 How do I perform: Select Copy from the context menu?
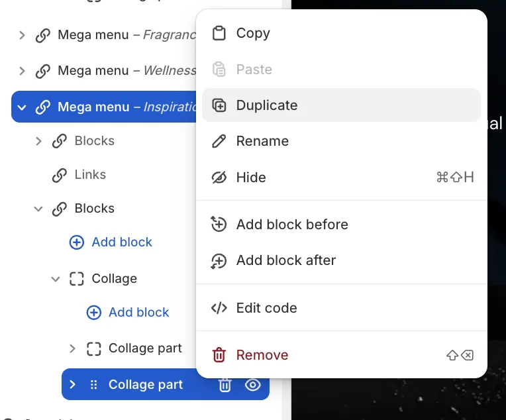point(253,33)
